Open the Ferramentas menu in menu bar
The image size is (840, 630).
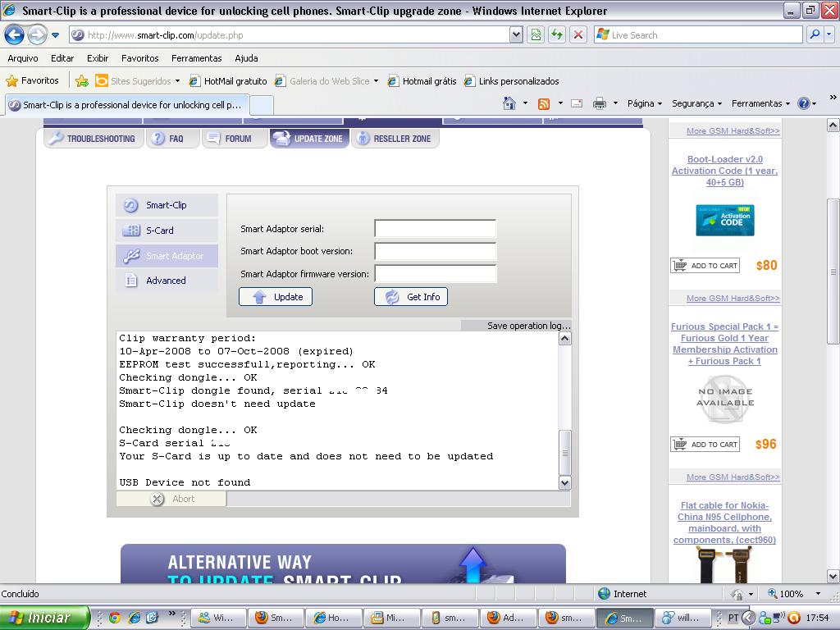[x=196, y=58]
